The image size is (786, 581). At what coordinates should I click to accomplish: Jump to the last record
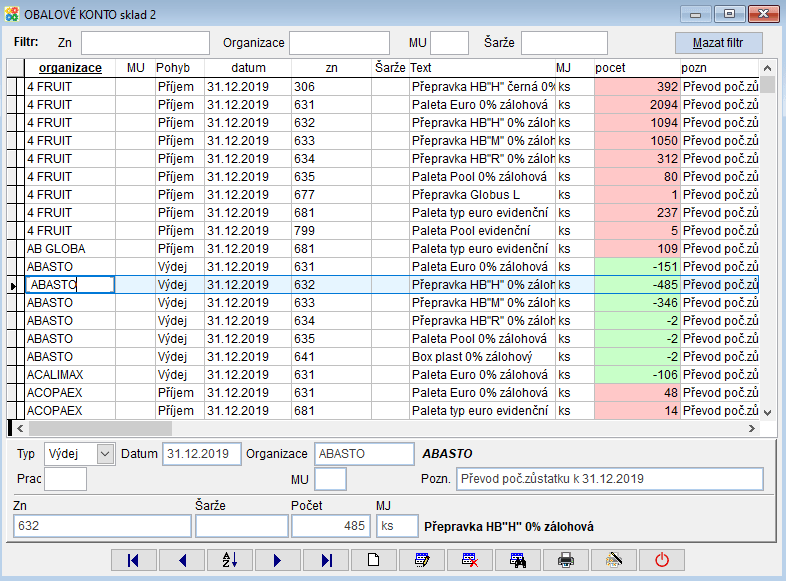(x=326, y=560)
